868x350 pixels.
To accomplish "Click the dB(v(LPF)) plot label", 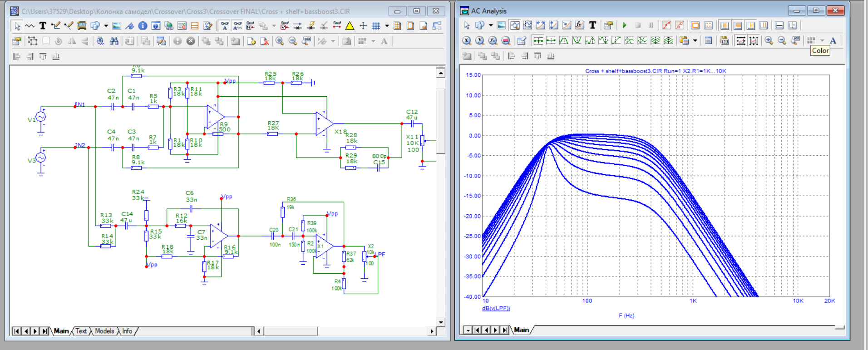I will 496,308.
